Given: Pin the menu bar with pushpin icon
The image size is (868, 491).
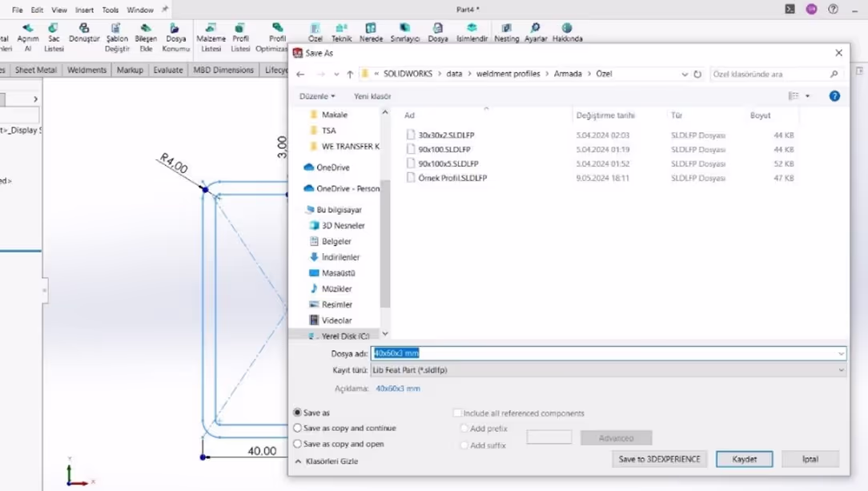Looking at the screenshot, I should (165, 10).
